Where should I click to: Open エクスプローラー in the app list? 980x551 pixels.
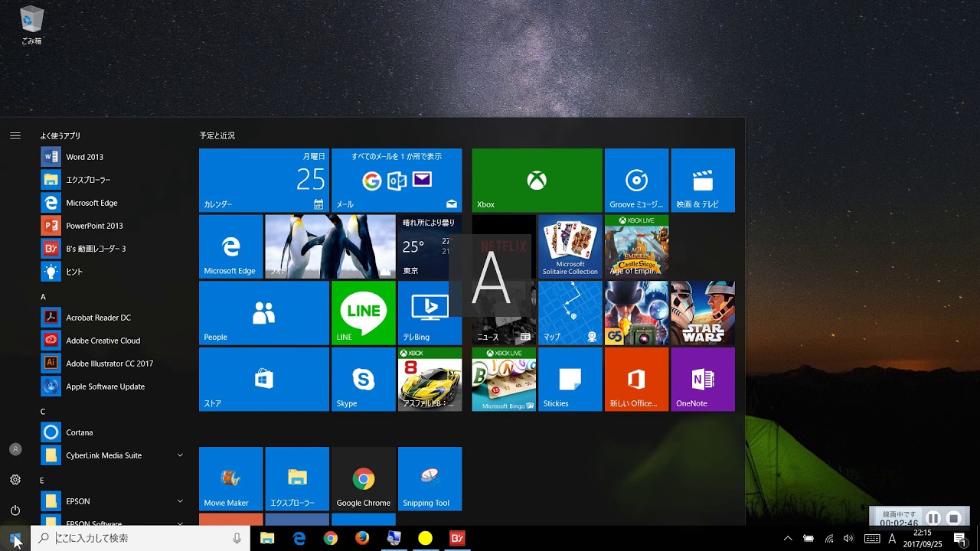113,180
